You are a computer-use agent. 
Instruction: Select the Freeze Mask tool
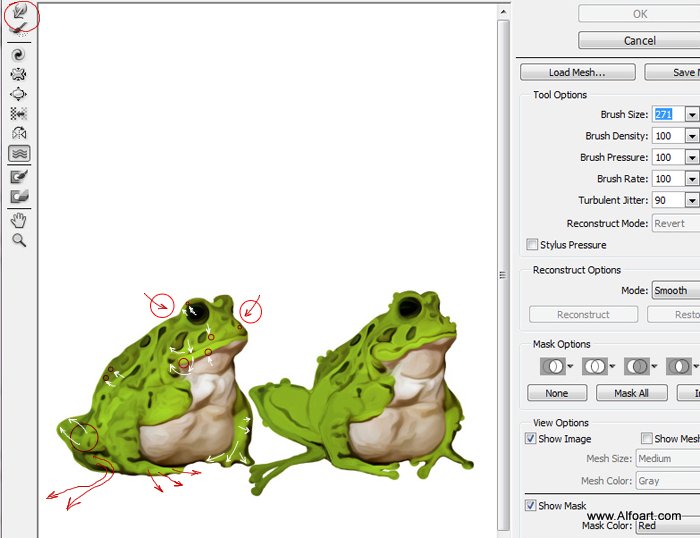pos(19,177)
